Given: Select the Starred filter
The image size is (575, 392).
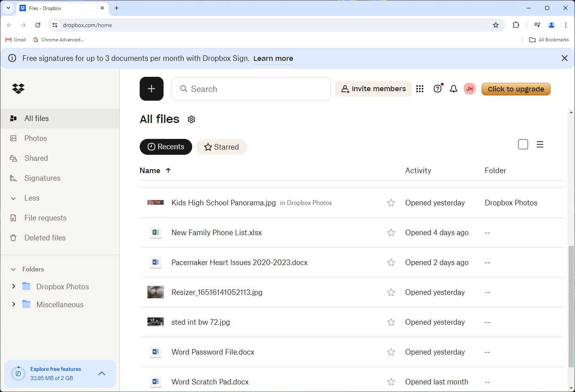Looking at the screenshot, I should pyautogui.click(x=222, y=147).
